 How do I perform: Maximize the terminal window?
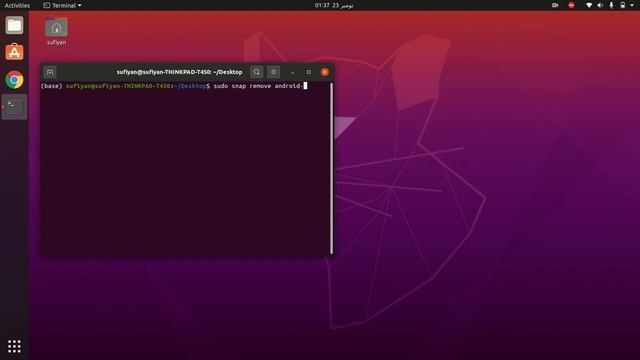click(x=309, y=72)
